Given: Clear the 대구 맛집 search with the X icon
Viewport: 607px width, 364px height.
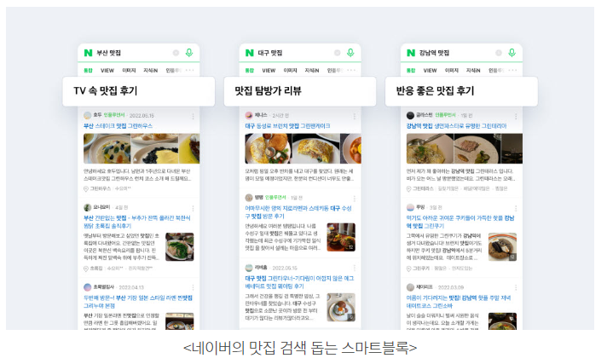Looking at the screenshot, I should [x=338, y=53].
